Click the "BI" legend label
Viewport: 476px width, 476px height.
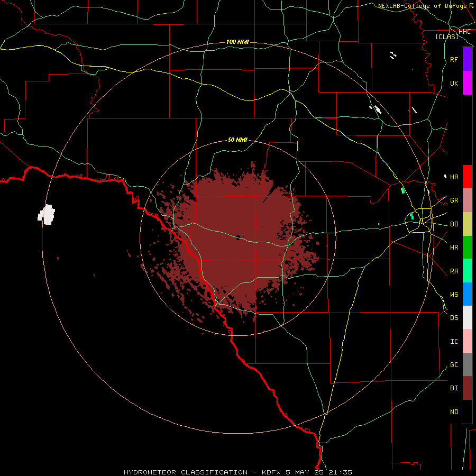click(454, 388)
